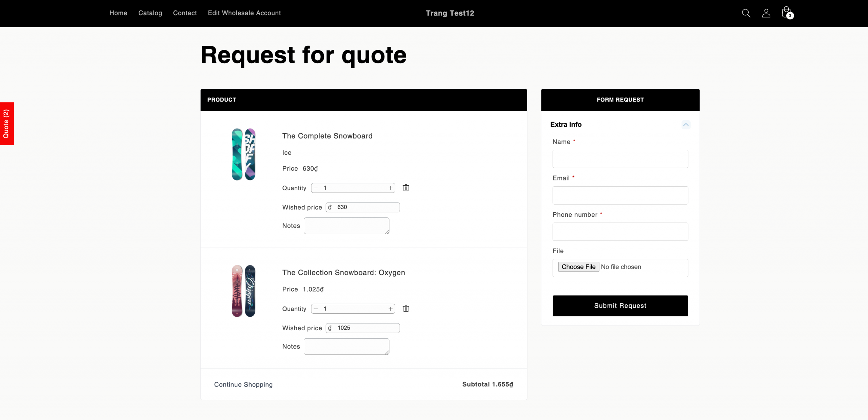Focus the Email input field

pos(620,195)
